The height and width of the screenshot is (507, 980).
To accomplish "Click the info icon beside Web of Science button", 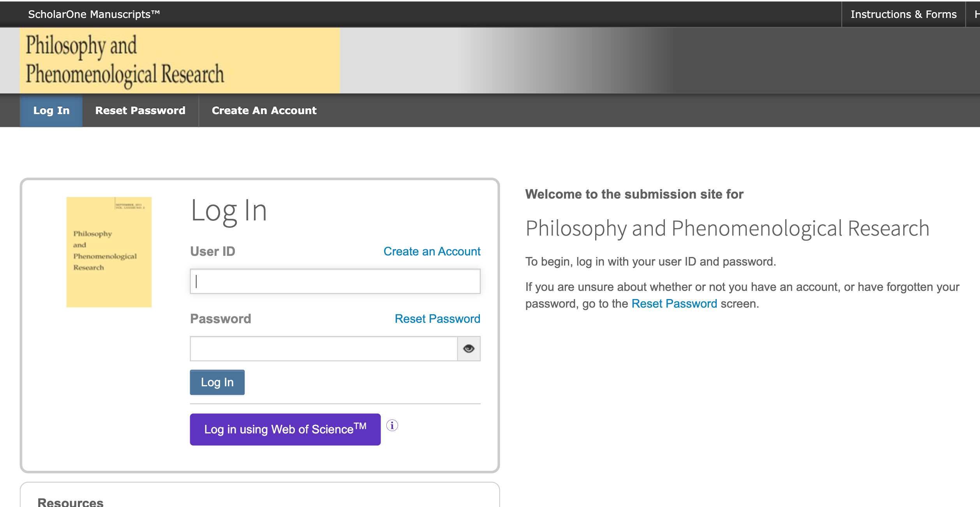I will click(x=392, y=426).
